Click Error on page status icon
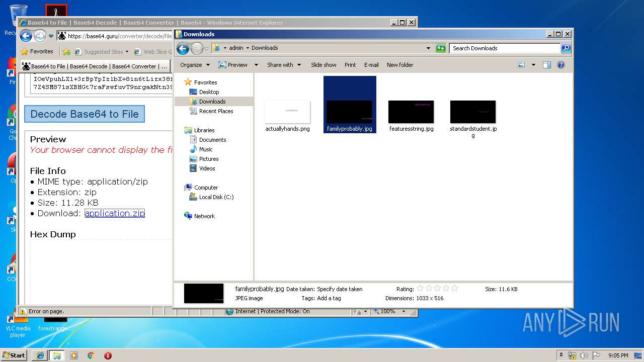The height and width of the screenshot is (362, 644). 23,311
